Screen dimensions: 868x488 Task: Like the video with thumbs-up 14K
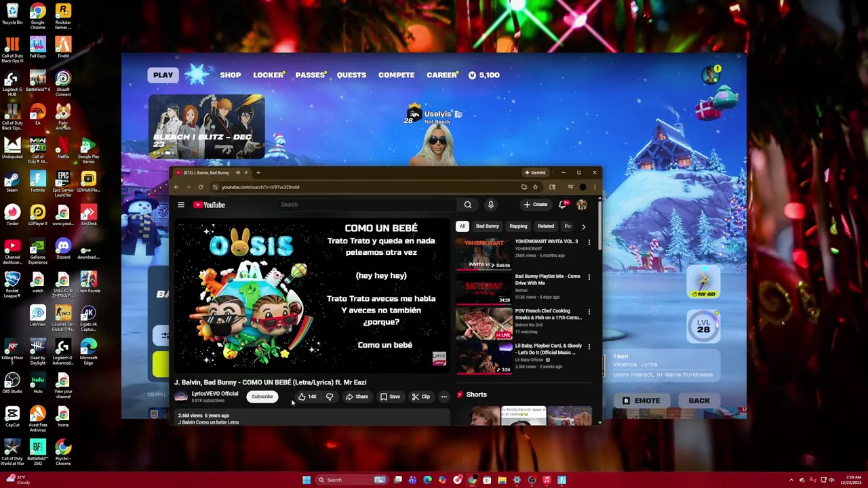tap(308, 397)
